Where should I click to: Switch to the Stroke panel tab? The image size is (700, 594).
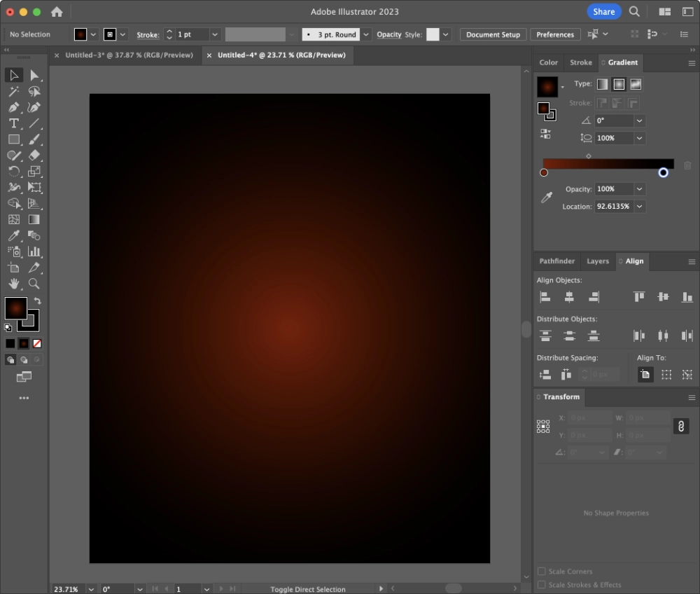[581, 62]
